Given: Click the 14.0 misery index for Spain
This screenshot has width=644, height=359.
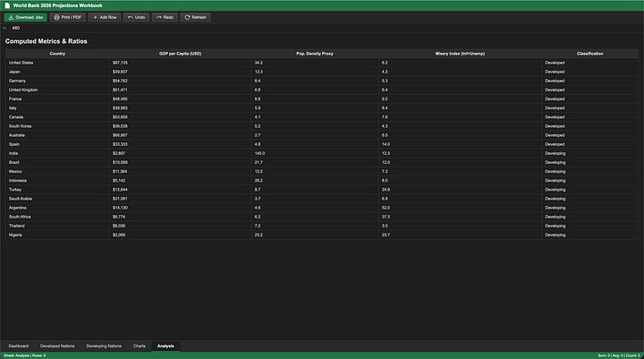Looking at the screenshot, I should coord(460,144).
